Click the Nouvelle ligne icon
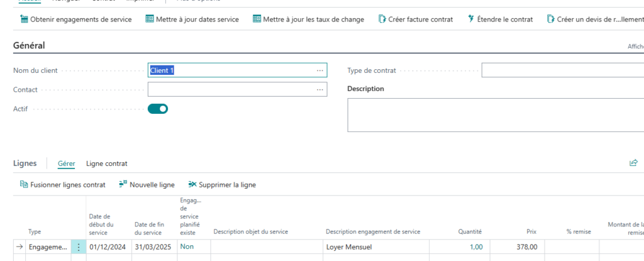This screenshot has width=644, height=261. pos(123,185)
